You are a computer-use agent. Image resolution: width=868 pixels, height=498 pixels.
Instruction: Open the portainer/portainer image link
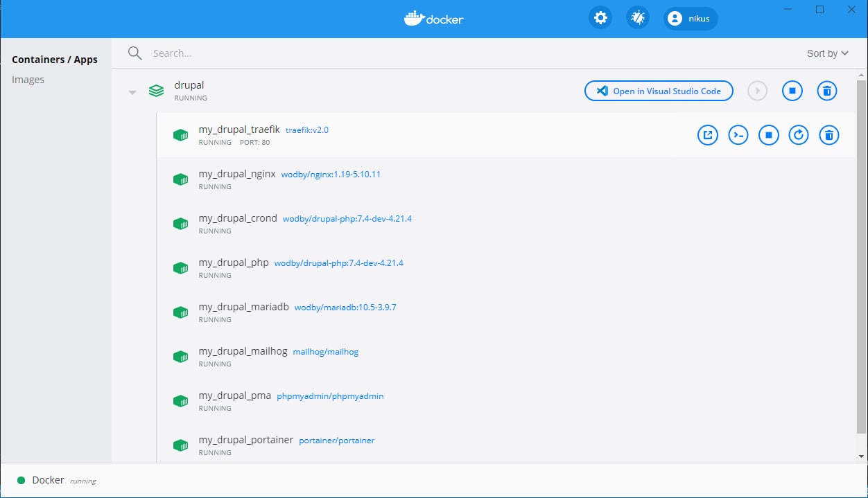click(337, 441)
